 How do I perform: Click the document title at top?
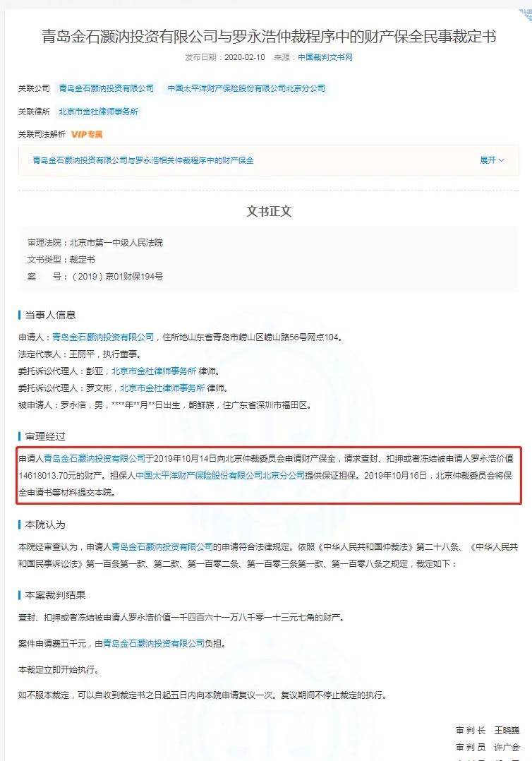coord(269,37)
